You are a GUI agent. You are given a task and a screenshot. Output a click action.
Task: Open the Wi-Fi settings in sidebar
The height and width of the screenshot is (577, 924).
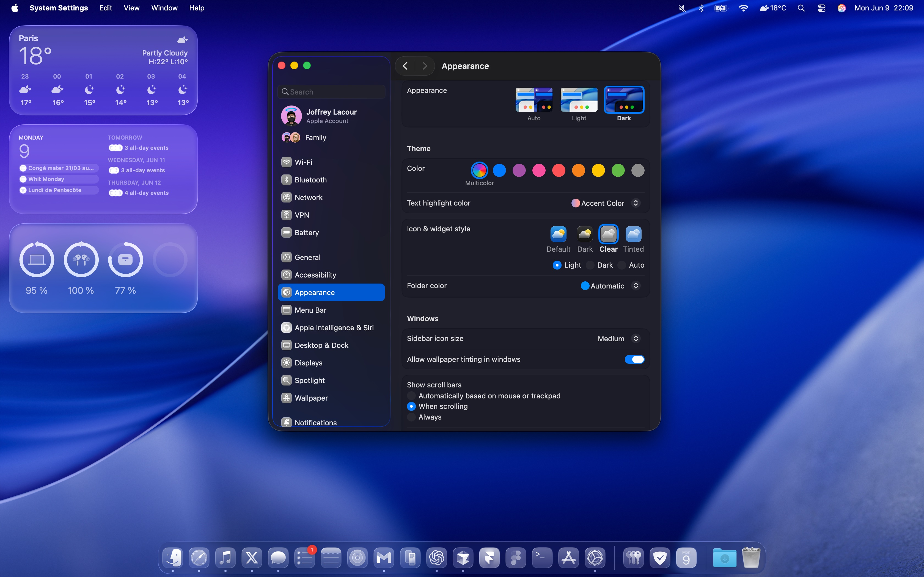[303, 162]
